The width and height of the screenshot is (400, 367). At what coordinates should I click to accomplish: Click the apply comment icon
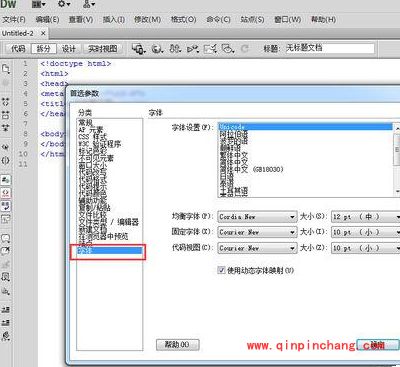6,238
